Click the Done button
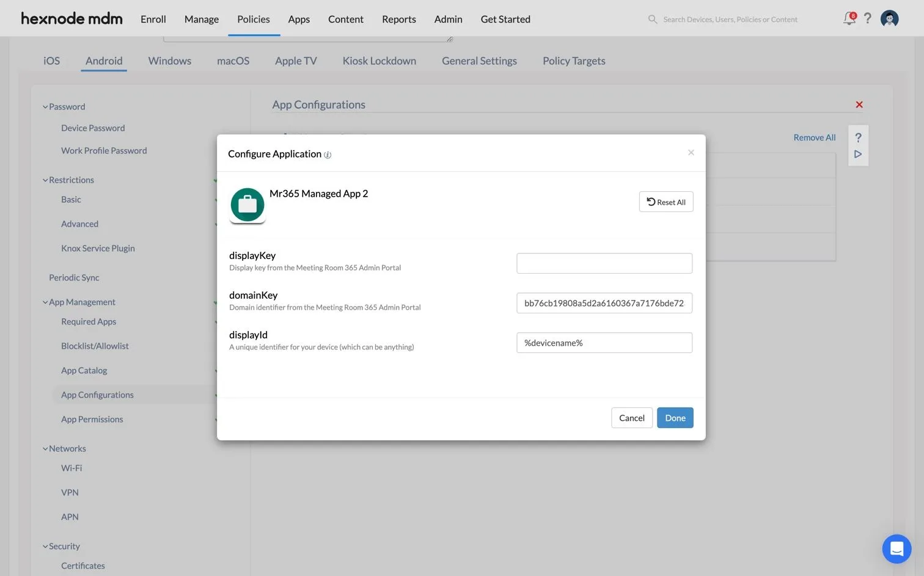 point(675,418)
